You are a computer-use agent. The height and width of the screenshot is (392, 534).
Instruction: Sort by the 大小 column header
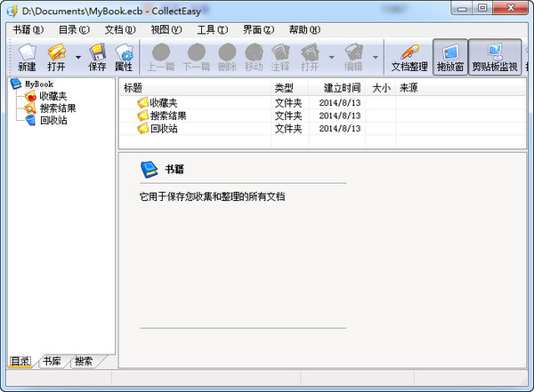pos(381,88)
